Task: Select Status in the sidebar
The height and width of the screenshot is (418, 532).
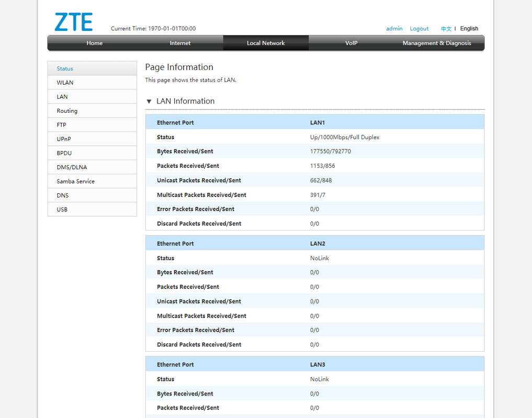Action: pyautogui.click(x=92, y=68)
